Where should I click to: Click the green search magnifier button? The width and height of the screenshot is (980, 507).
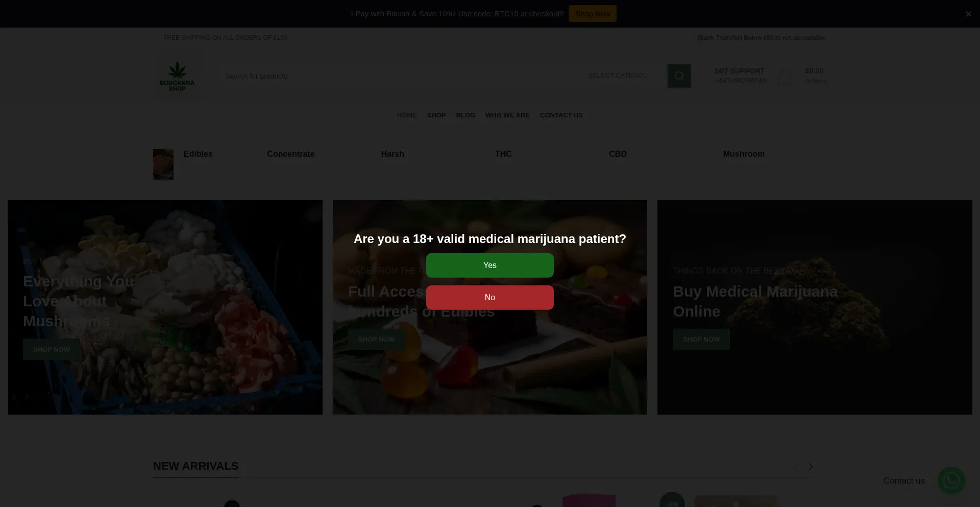[679, 76]
